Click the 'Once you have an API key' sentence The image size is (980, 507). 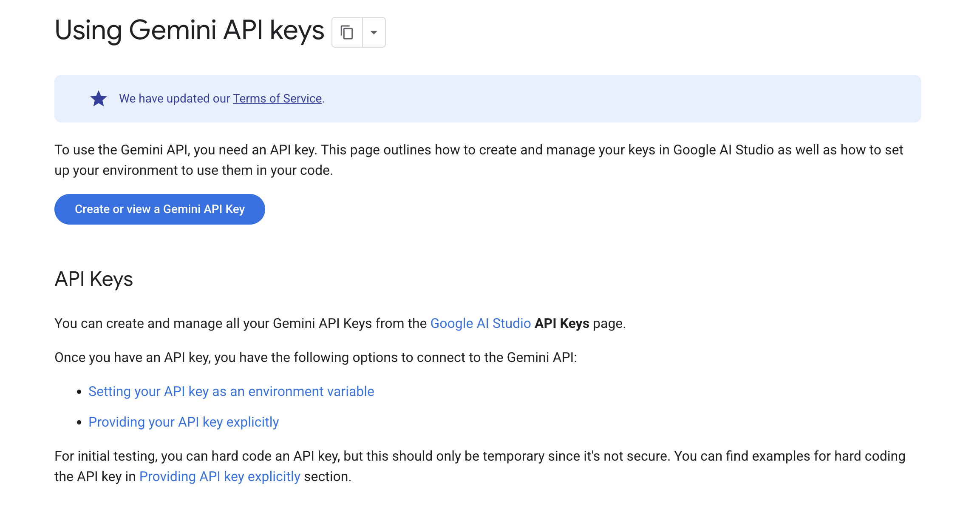[315, 358]
